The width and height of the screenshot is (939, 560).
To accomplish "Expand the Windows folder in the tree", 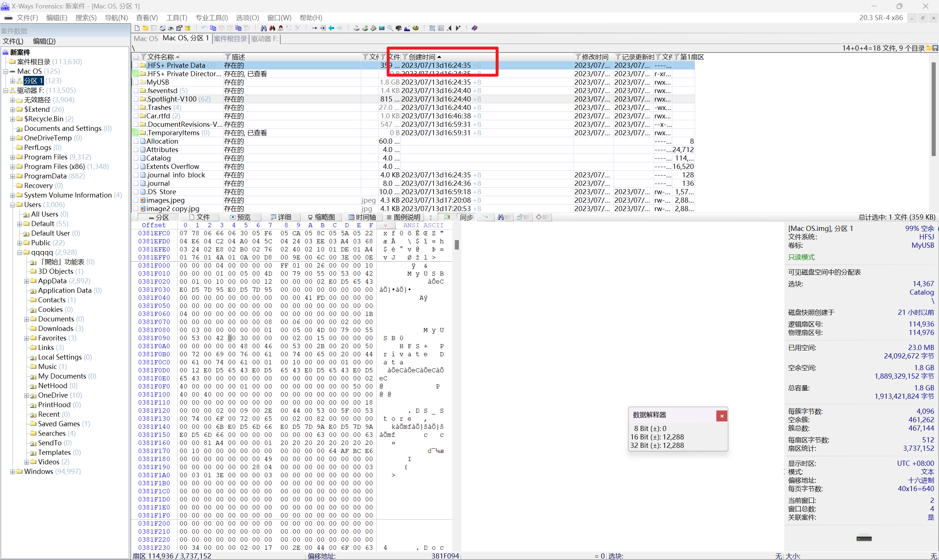I will [x=12, y=472].
